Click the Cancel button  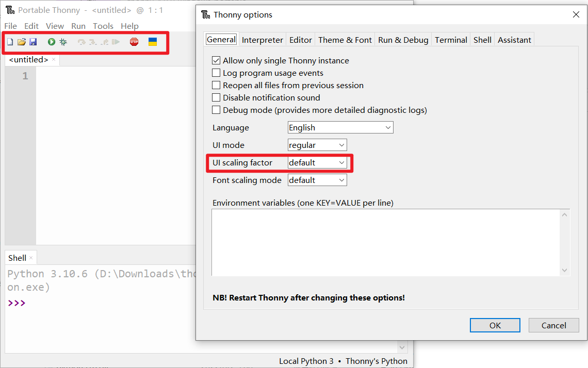[x=553, y=325]
